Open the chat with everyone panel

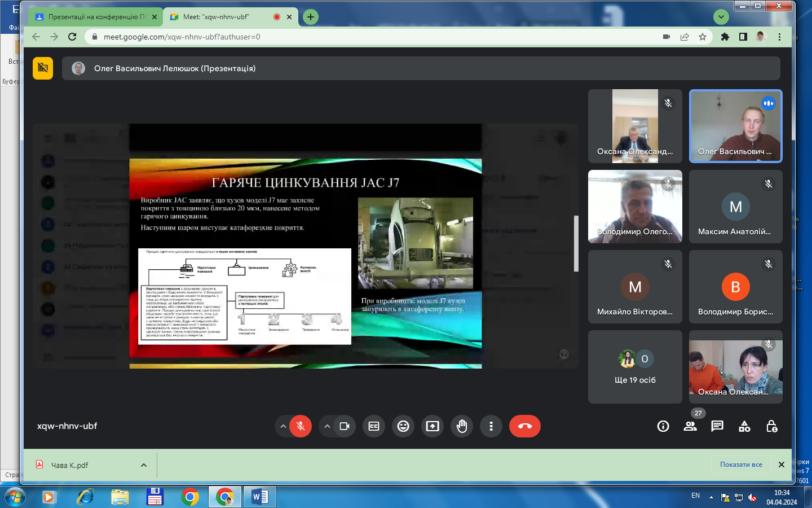pyautogui.click(x=717, y=426)
